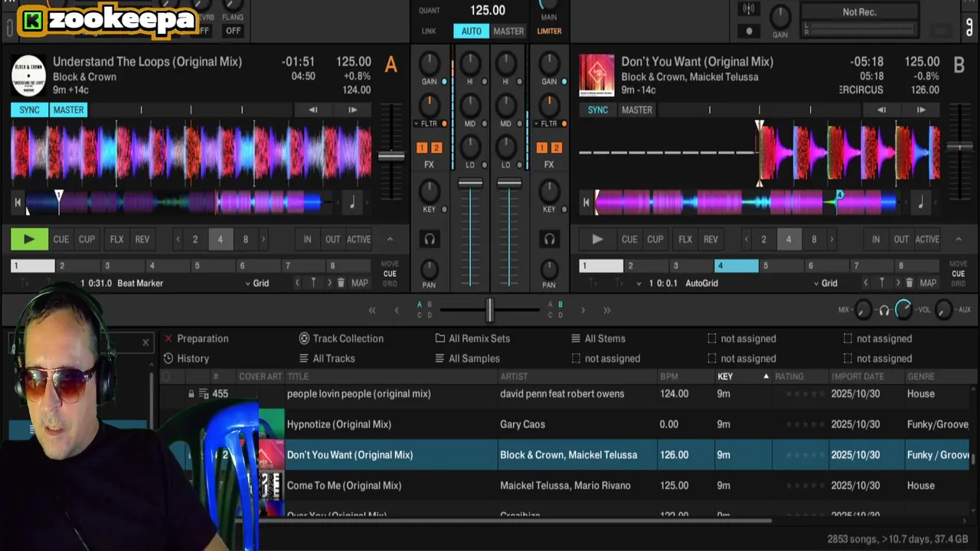
Task: Click deck B cover art thumbnail
Action: click(596, 75)
